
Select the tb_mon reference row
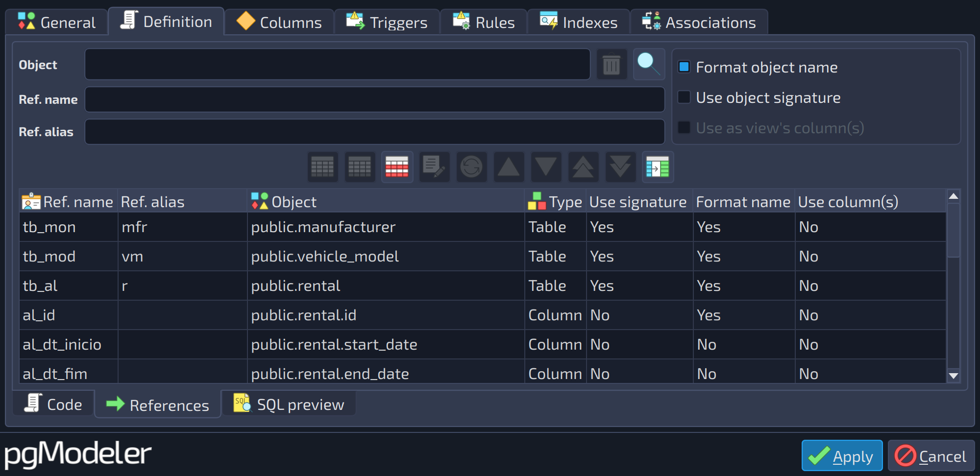pyautogui.click(x=483, y=227)
